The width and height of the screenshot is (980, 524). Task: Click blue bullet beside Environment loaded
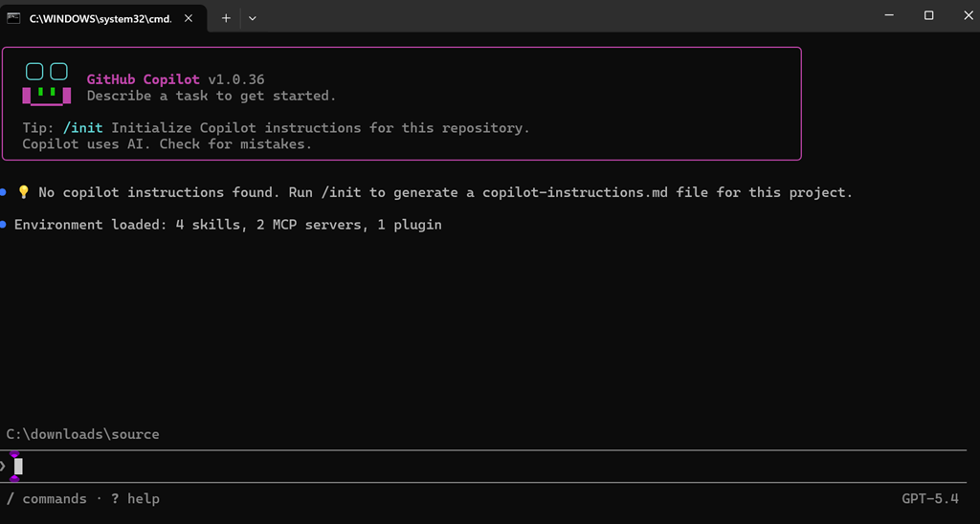click(3, 224)
